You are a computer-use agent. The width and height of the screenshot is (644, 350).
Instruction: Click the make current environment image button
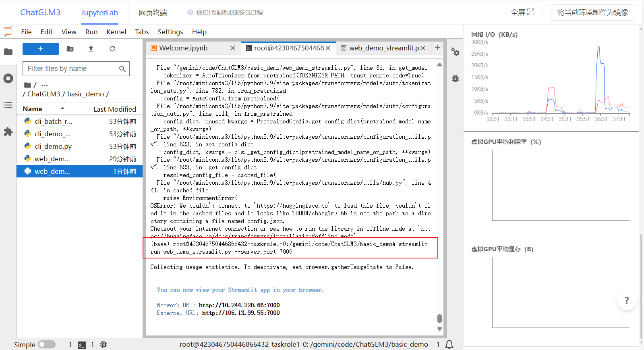click(592, 12)
